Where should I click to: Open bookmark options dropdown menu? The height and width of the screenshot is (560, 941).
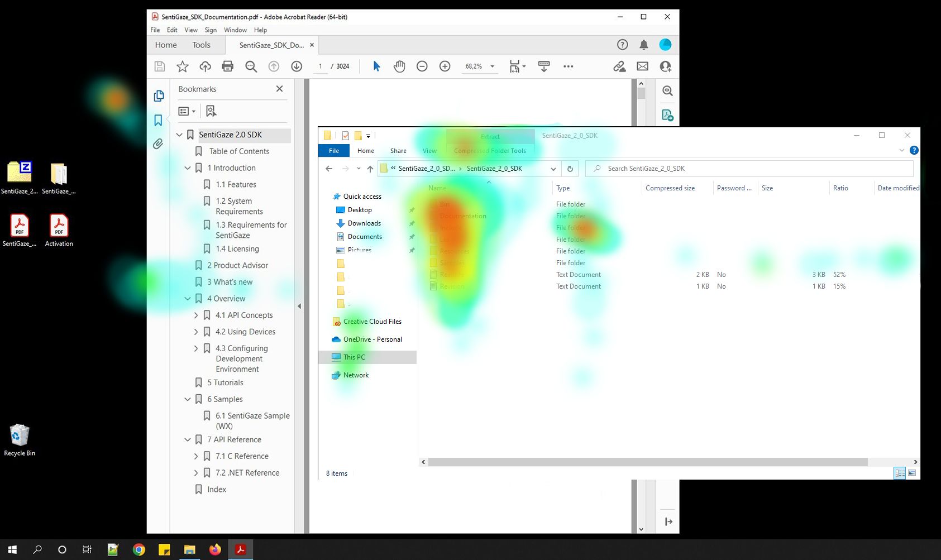[187, 111]
